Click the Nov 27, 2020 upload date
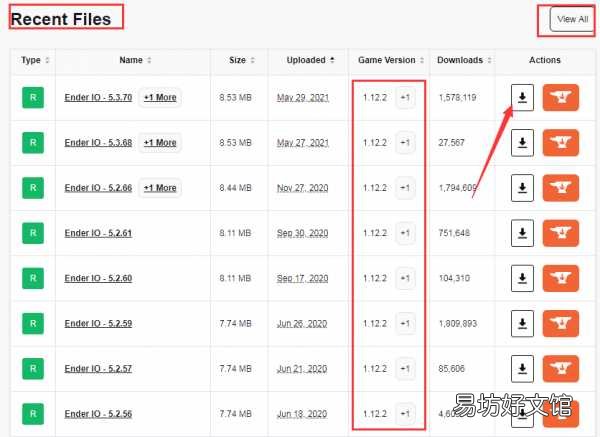Image resolution: width=600 pixels, height=437 pixels. [303, 188]
